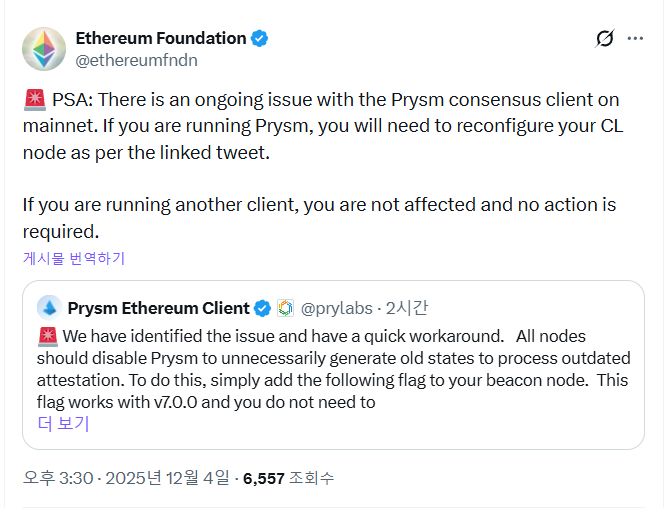Open the Grok action icon
The image size is (665, 508).
[x=604, y=39]
